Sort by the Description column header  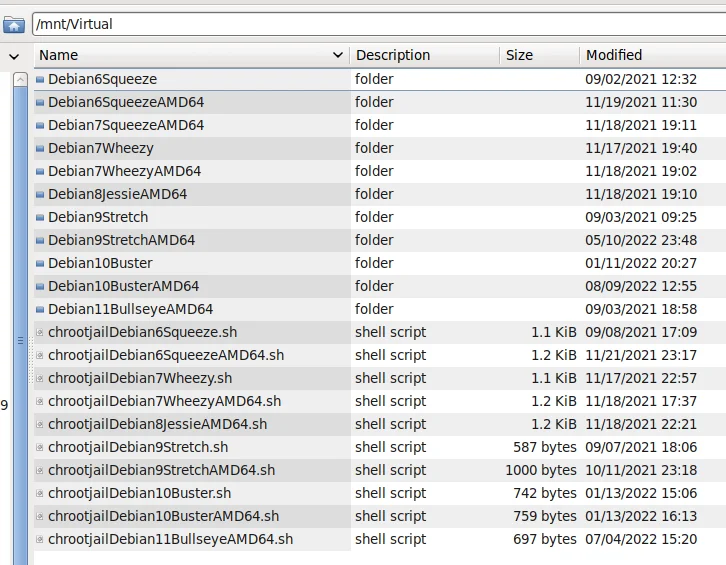pyautogui.click(x=425, y=55)
